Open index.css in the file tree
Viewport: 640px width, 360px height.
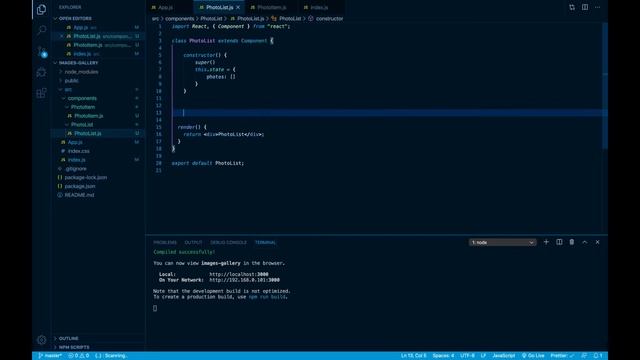pyautogui.click(x=79, y=151)
